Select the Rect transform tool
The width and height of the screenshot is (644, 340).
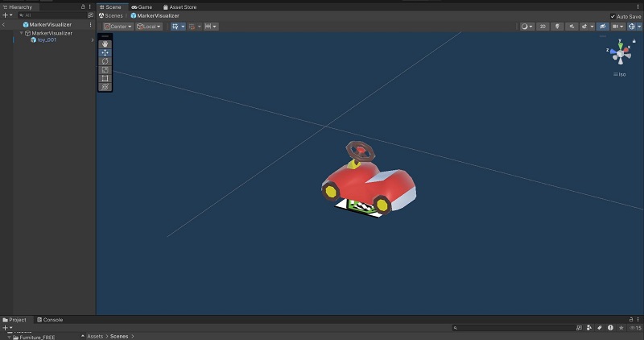pyautogui.click(x=105, y=78)
